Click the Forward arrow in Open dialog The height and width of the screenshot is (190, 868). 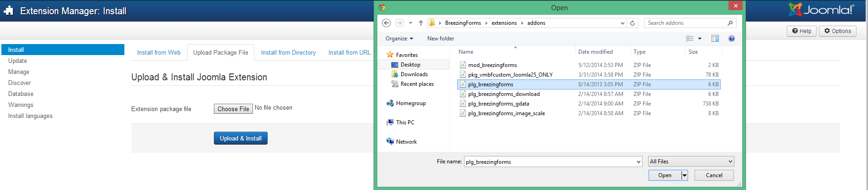tap(399, 23)
